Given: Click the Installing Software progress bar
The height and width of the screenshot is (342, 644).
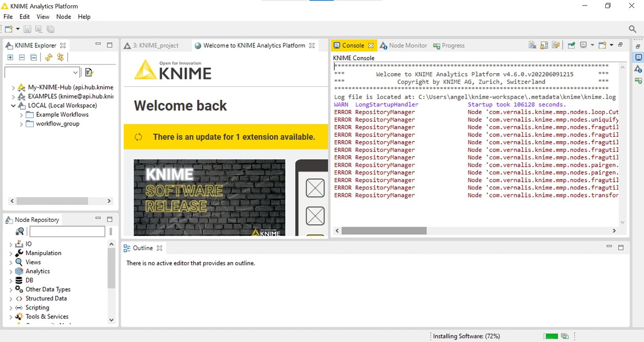Looking at the screenshot, I should pyautogui.click(x=551, y=336).
